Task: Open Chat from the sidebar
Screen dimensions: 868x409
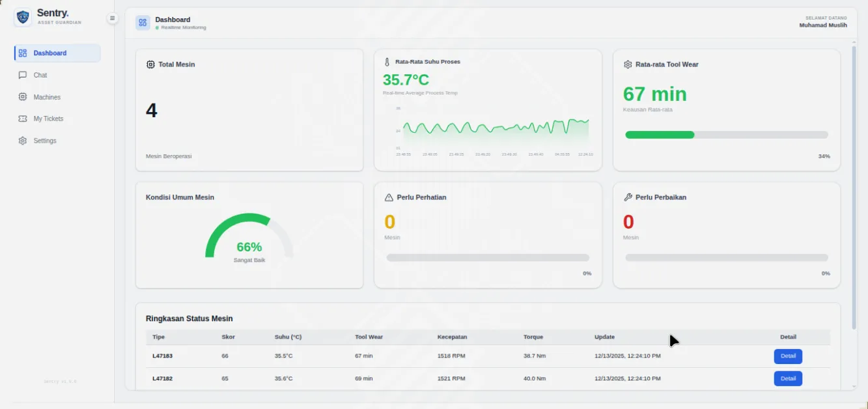Action: click(x=40, y=75)
